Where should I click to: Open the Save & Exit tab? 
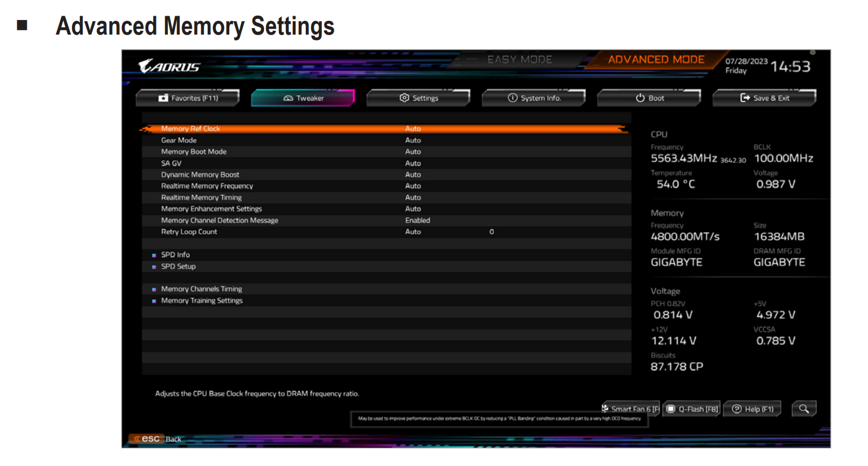(x=764, y=98)
